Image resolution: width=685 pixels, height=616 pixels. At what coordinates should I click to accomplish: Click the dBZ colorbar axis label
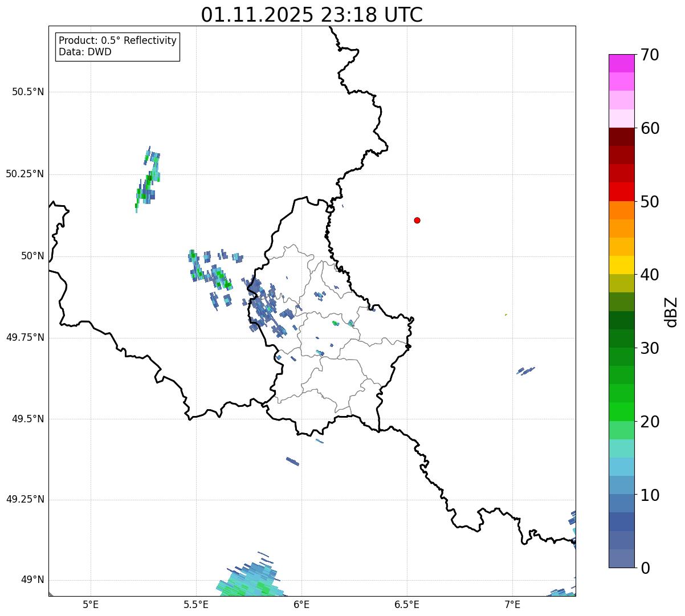tap(672, 312)
